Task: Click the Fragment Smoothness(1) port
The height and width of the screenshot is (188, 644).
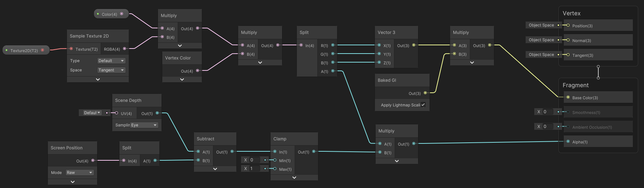Action: (568, 112)
